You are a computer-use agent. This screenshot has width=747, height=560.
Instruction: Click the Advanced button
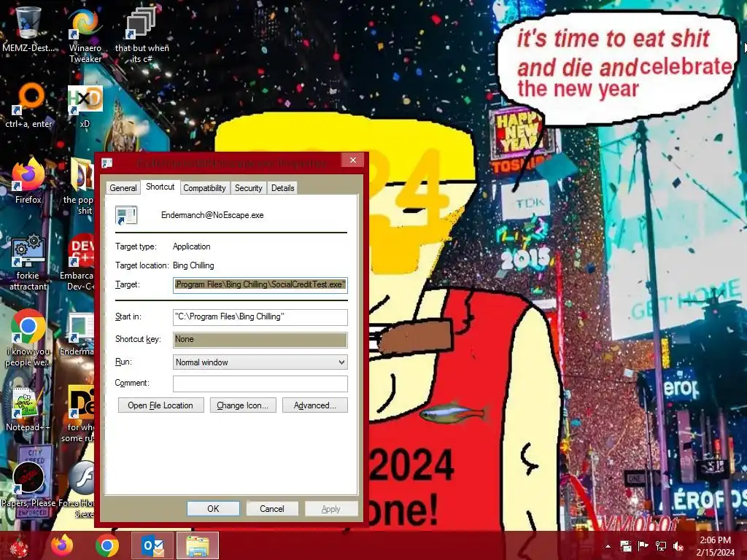click(x=315, y=405)
